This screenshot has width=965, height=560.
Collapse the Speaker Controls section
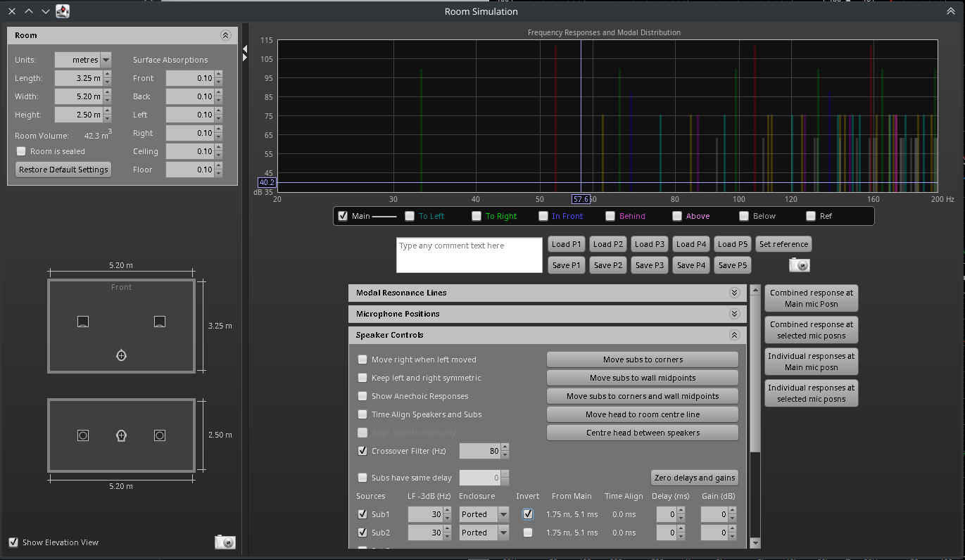click(735, 335)
